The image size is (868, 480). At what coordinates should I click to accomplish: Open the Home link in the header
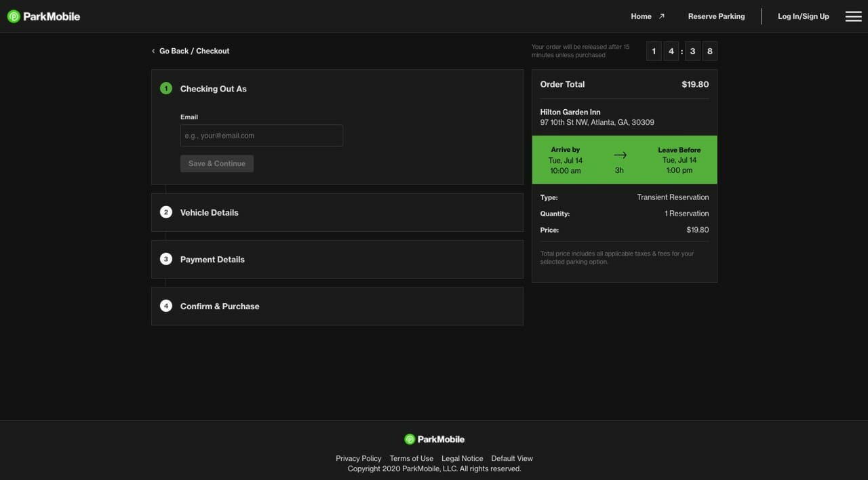pyautogui.click(x=641, y=16)
